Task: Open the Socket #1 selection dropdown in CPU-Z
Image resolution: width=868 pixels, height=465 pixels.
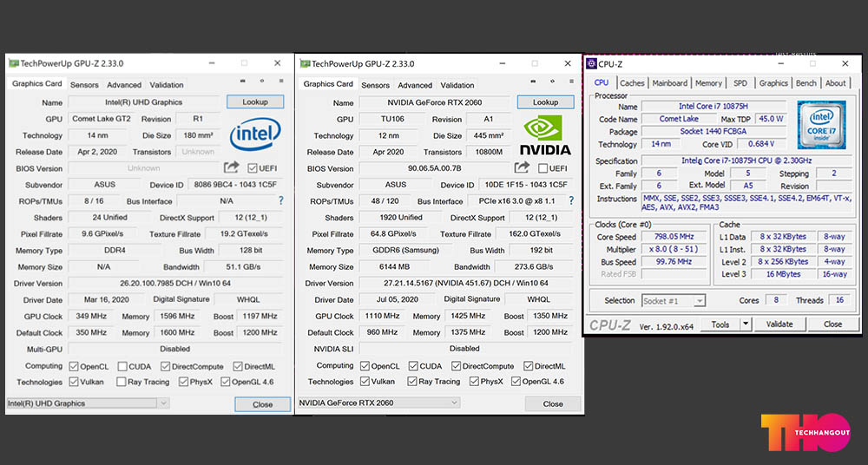Action: point(674,300)
